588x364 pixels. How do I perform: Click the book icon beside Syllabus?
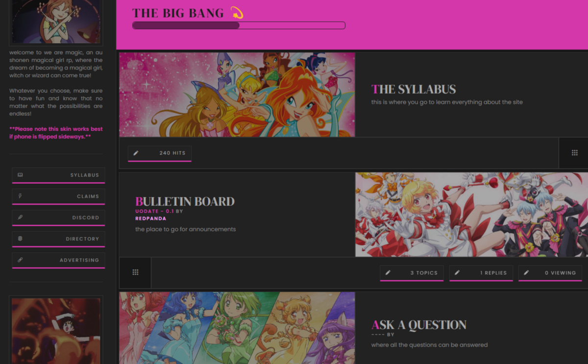[x=20, y=175]
